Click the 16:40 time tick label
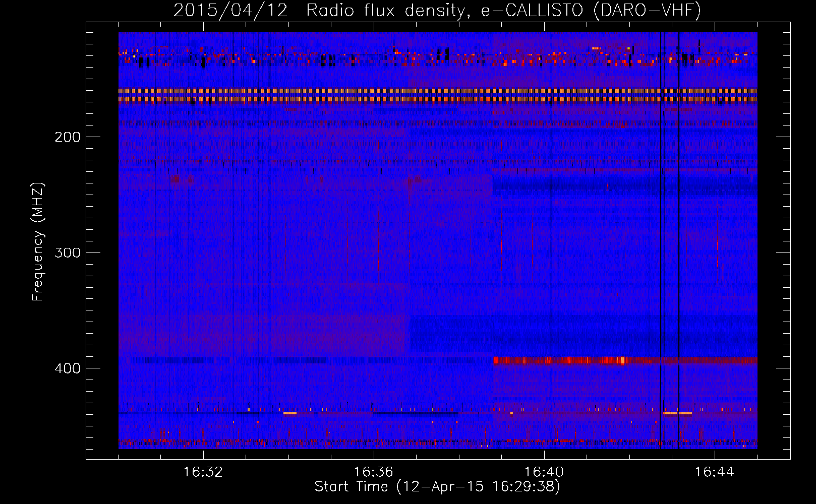The image size is (816, 504). pyautogui.click(x=544, y=472)
